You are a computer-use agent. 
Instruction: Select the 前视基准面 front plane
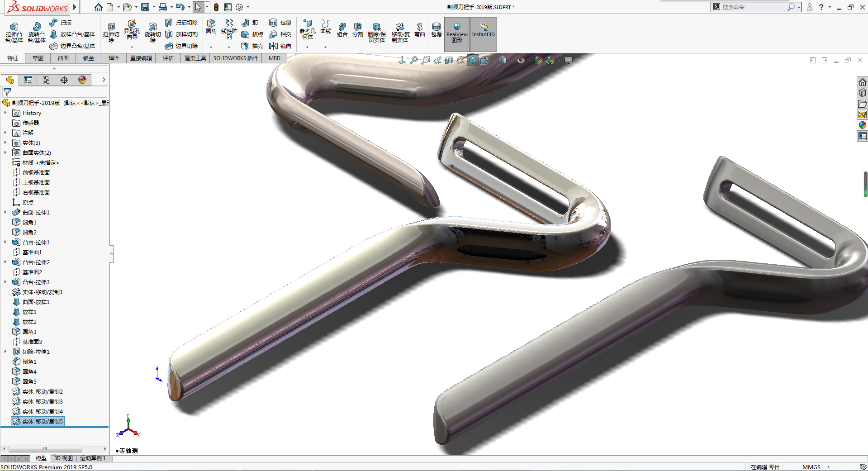pos(31,172)
